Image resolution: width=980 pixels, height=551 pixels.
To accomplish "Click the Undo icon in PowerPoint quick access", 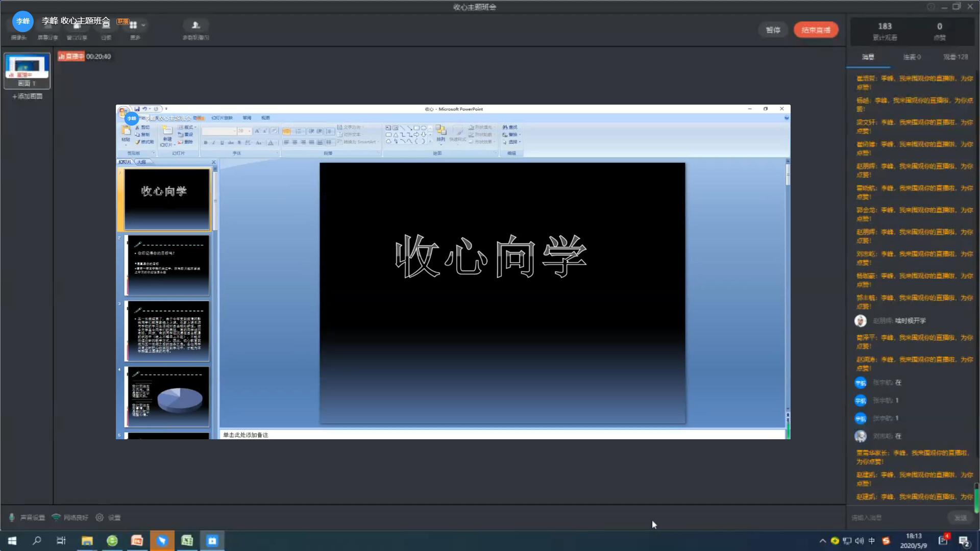I will click(x=145, y=109).
